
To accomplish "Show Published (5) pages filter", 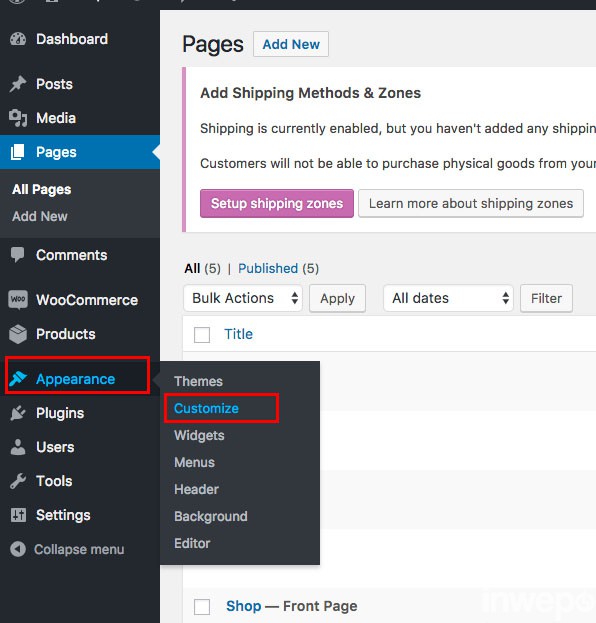I will tap(278, 269).
